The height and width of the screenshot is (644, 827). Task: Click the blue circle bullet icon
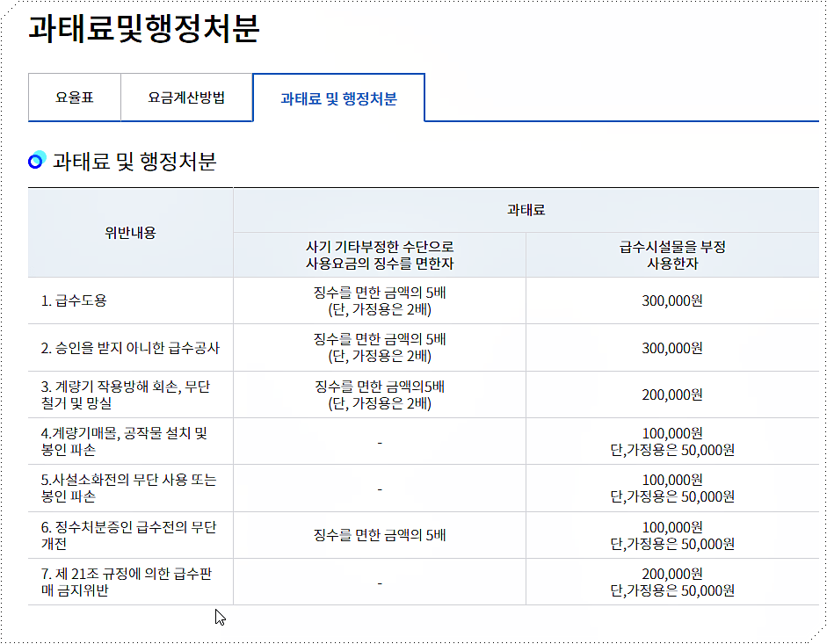[x=37, y=160]
